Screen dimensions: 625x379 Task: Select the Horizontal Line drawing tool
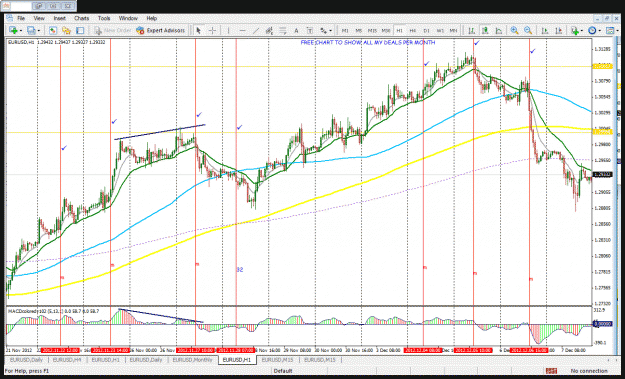[x=242, y=30]
